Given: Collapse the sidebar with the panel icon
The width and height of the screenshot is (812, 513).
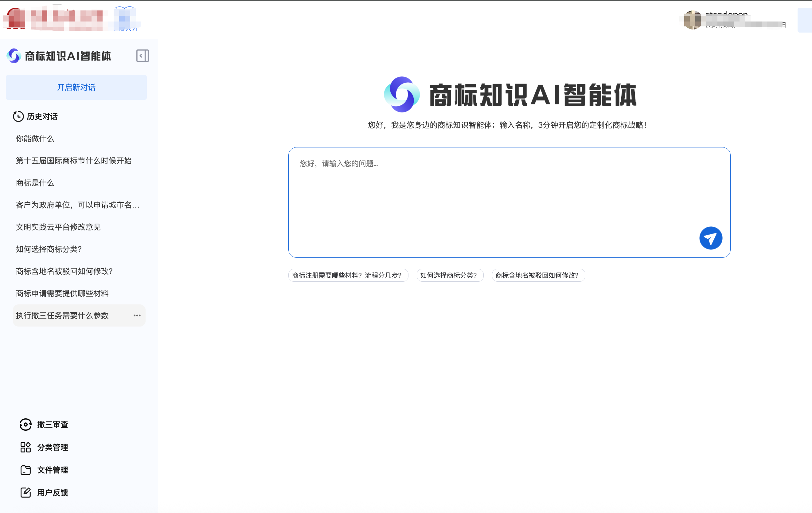Looking at the screenshot, I should (x=142, y=56).
